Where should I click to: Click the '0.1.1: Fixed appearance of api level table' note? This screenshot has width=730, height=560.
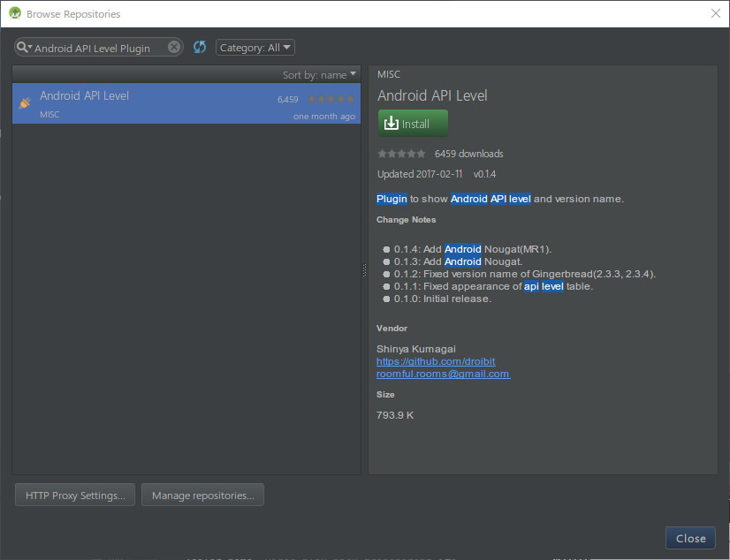tap(493, 286)
